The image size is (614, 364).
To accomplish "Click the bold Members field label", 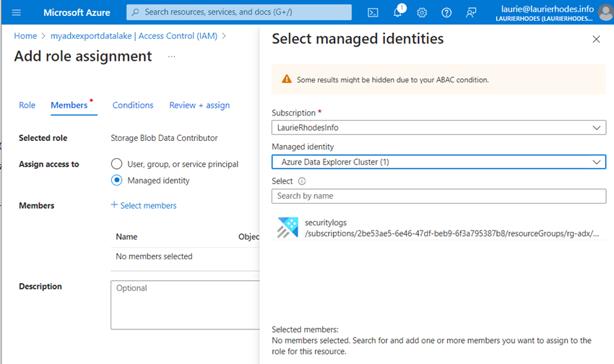I will click(x=37, y=206).
